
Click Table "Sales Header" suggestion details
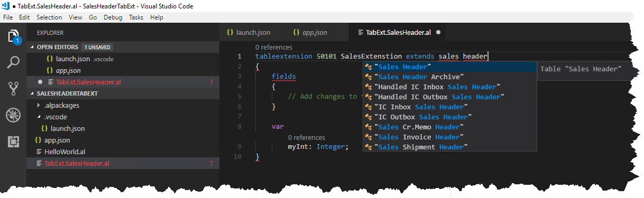[581, 69]
